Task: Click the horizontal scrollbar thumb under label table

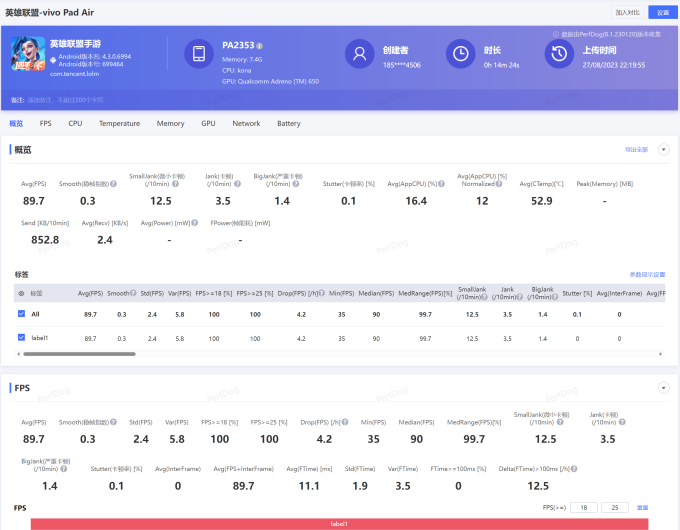Action: coord(79,354)
